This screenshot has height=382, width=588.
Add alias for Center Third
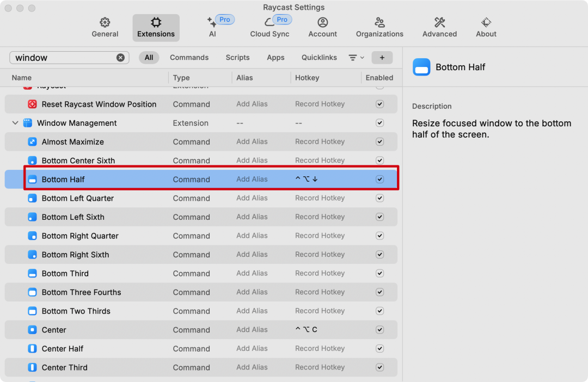252,367
